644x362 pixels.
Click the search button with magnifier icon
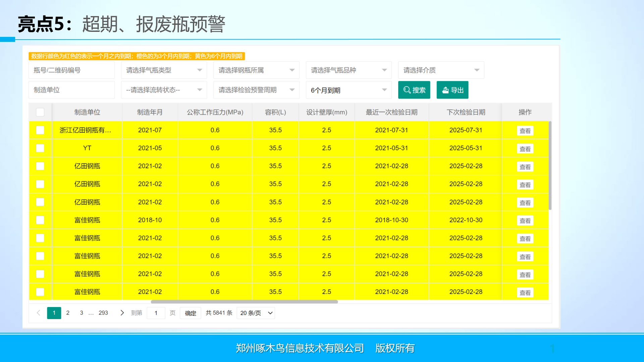tap(414, 90)
